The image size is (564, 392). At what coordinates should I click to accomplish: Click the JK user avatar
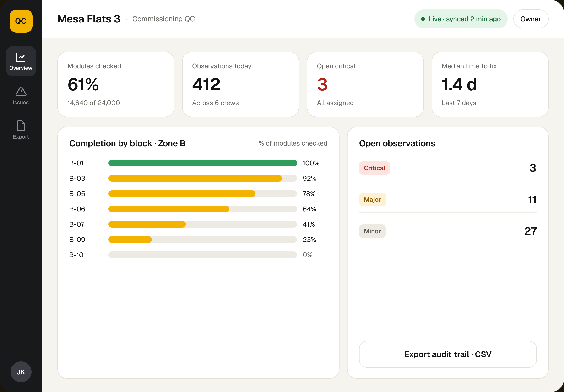pyautogui.click(x=21, y=372)
